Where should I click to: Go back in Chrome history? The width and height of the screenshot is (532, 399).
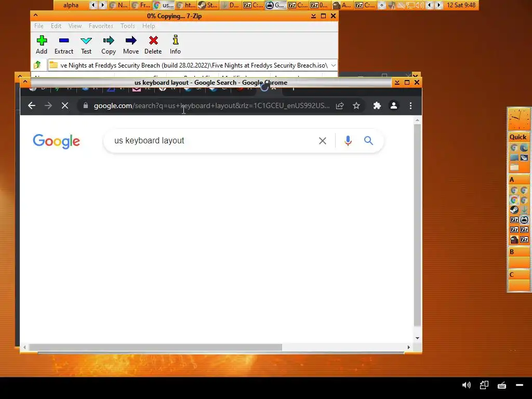(x=32, y=105)
